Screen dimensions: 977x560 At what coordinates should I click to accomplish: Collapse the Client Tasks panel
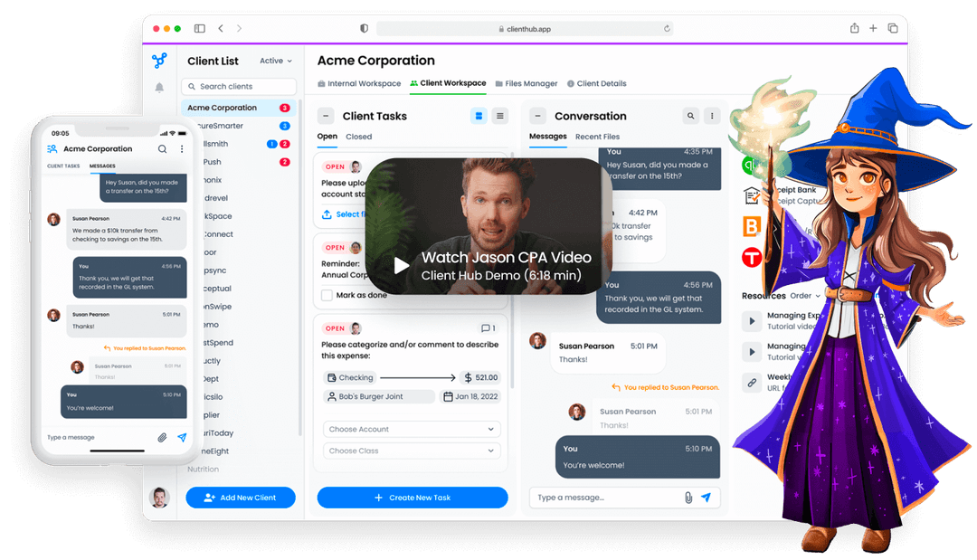(x=325, y=116)
